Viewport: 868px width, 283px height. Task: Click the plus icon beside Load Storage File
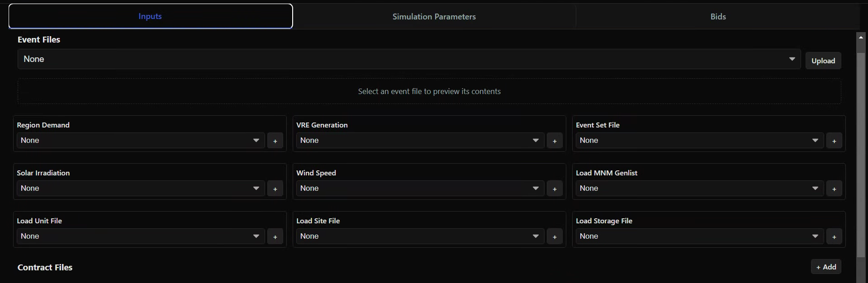834,237
